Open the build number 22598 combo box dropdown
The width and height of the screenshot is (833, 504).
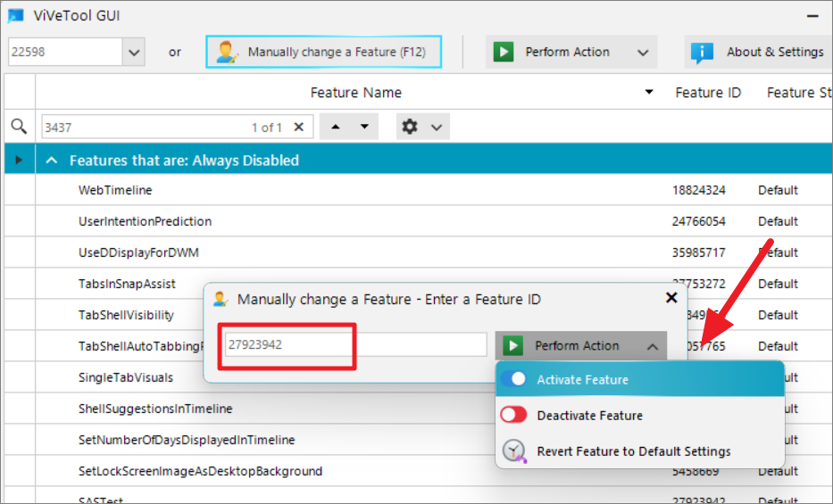(134, 52)
